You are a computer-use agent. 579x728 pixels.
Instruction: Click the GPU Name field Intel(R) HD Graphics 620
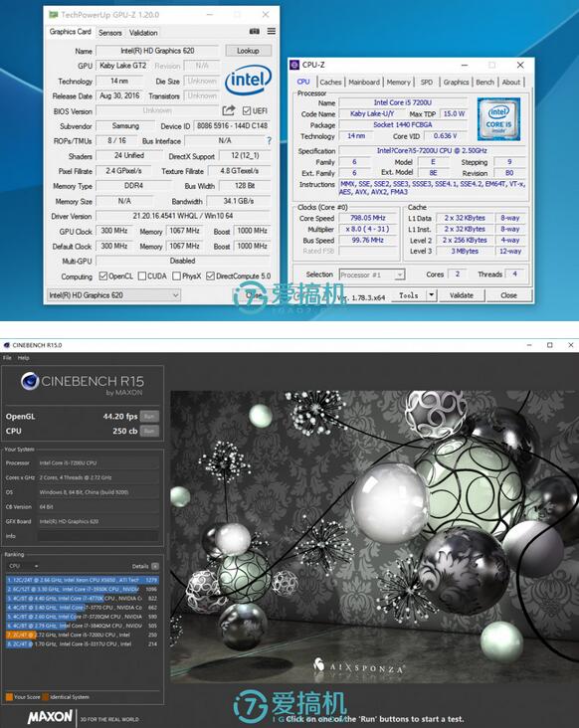pos(157,51)
